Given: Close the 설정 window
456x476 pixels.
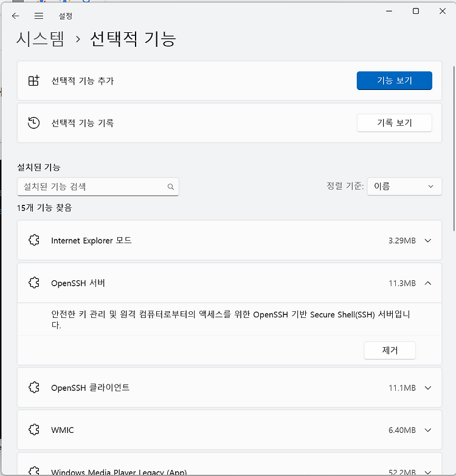Looking at the screenshot, I should point(443,11).
